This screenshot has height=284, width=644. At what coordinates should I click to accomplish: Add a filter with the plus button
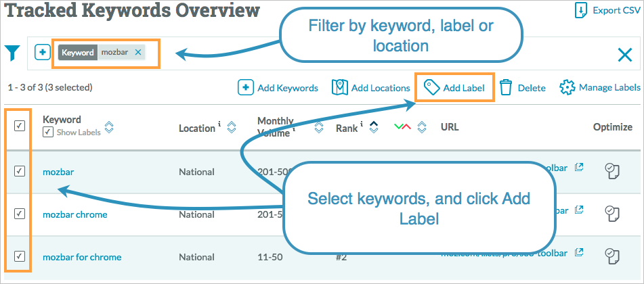(42, 52)
